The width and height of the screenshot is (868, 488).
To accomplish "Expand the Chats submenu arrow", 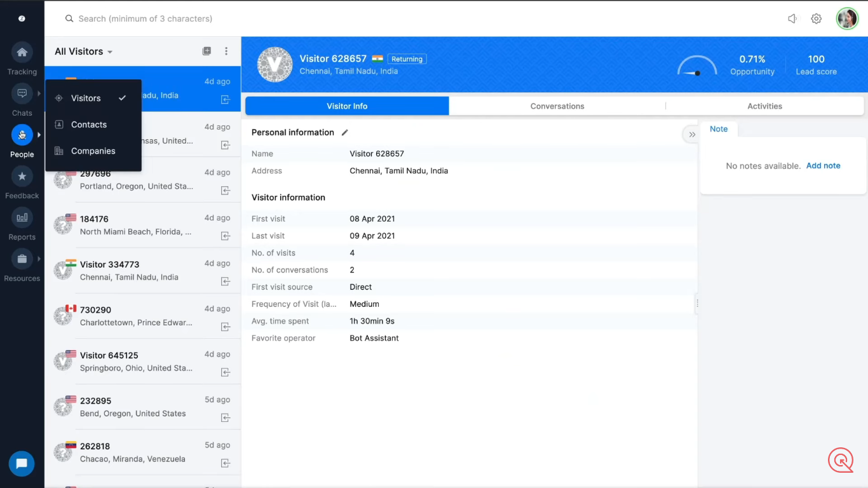I will (39, 93).
